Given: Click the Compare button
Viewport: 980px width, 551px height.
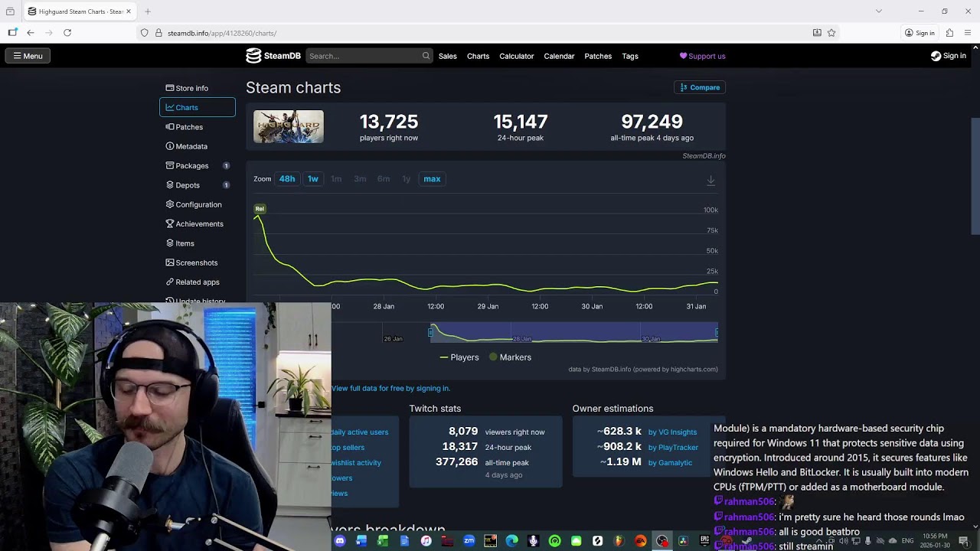Looking at the screenshot, I should click(700, 87).
